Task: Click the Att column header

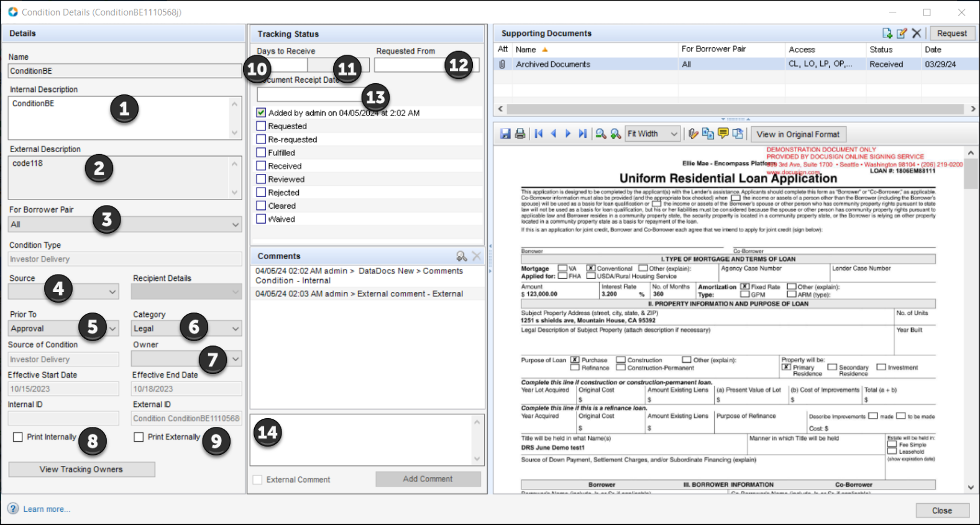Action: tap(503, 49)
